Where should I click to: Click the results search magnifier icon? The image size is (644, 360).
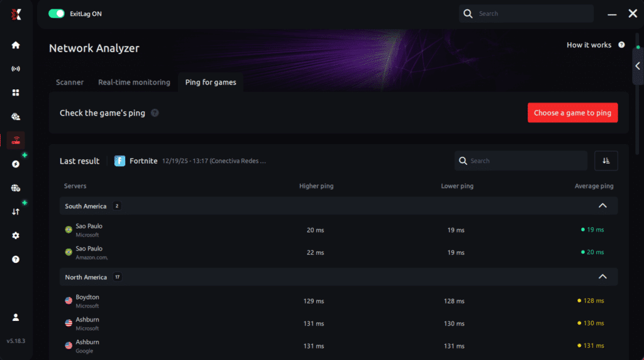(463, 160)
